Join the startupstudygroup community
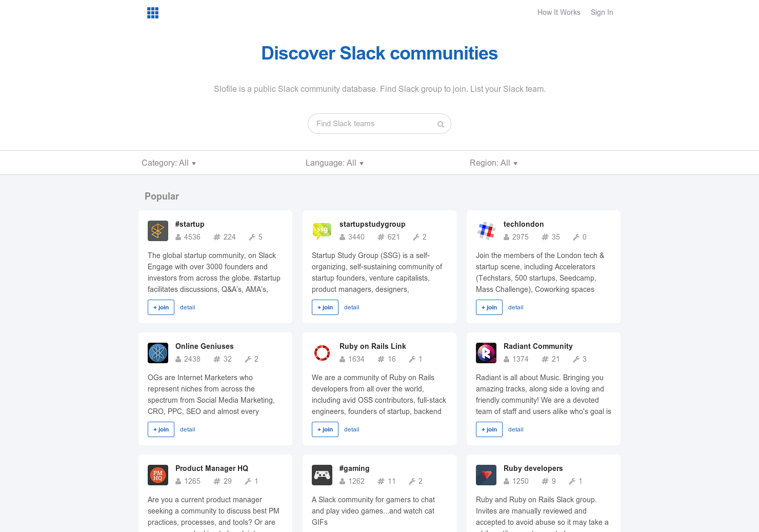This screenshot has width=759, height=532. 325,307
